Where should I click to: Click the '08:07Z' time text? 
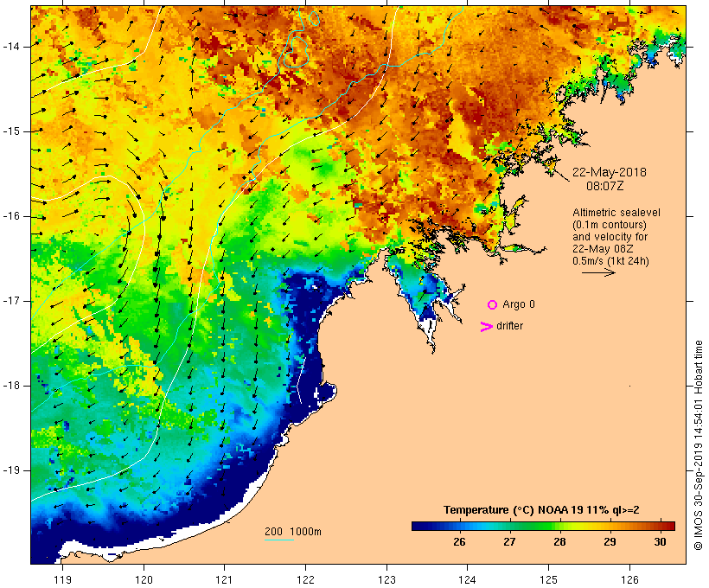[605, 186]
